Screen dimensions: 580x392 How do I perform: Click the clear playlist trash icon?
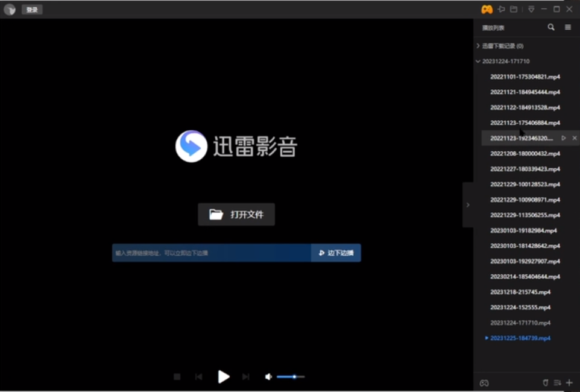click(545, 383)
